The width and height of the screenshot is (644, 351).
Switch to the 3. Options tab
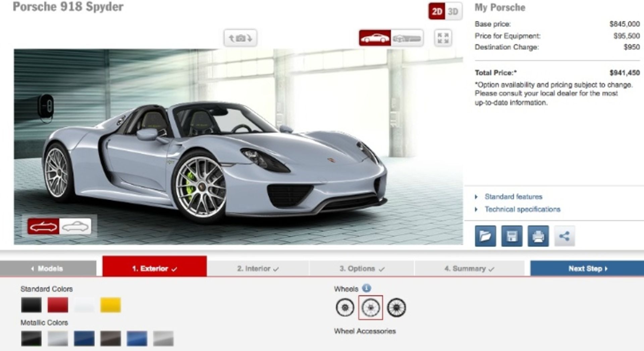pos(362,269)
